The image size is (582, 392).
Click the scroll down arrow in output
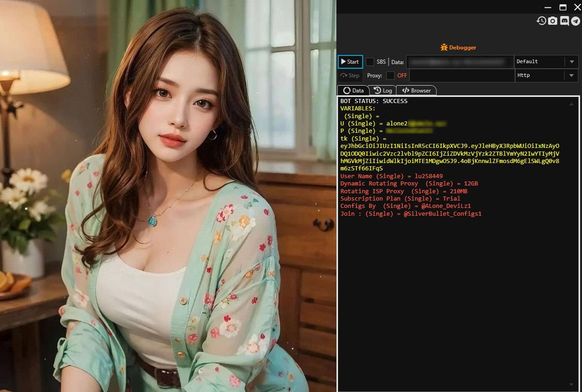pos(571,384)
